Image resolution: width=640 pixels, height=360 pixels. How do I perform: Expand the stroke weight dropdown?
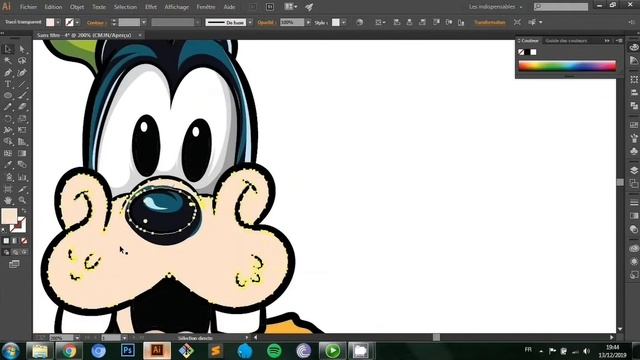coord(144,22)
